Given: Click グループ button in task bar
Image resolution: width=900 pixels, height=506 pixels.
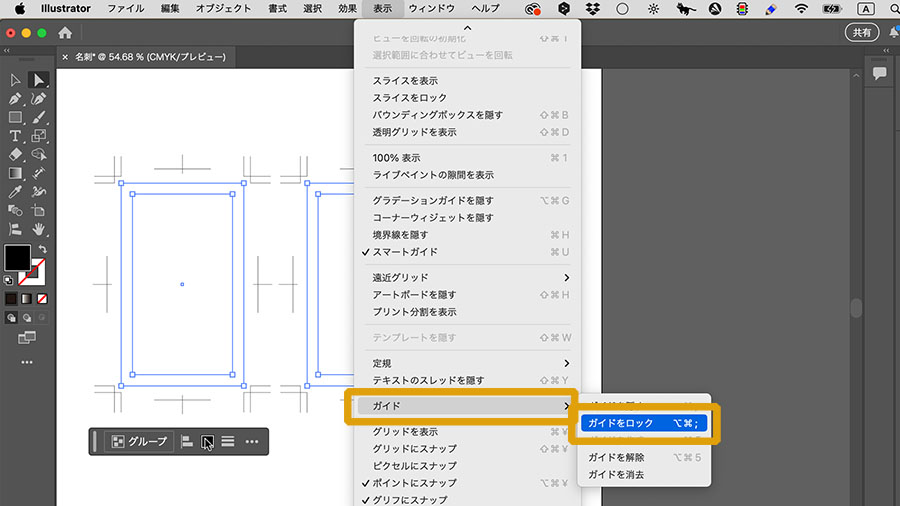Looking at the screenshot, I should click(x=139, y=441).
